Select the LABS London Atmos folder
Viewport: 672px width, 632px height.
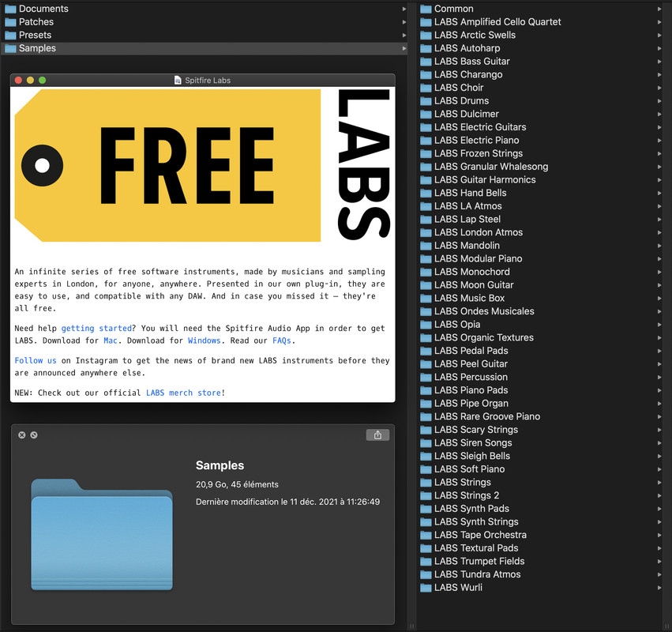(x=541, y=232)
